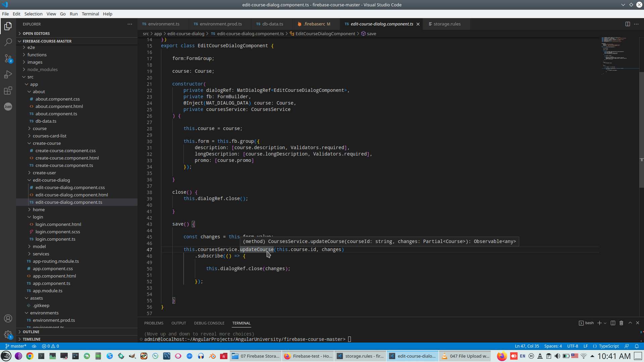The width and height of the screenshot is (644, 362).
Task: Kill terminal with trash icon
Action: tap(621, 323)
